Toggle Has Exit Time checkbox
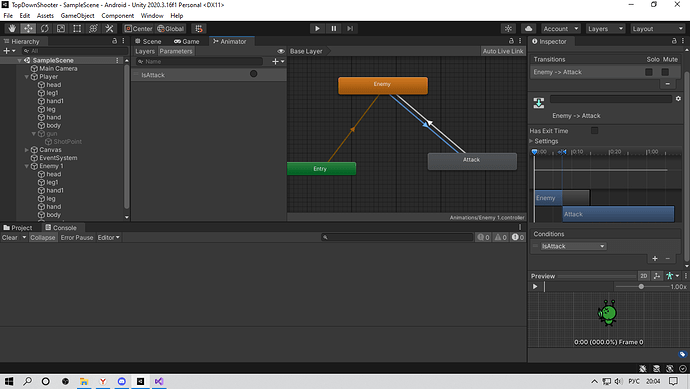The image size is (690, 389). (595, 130)
